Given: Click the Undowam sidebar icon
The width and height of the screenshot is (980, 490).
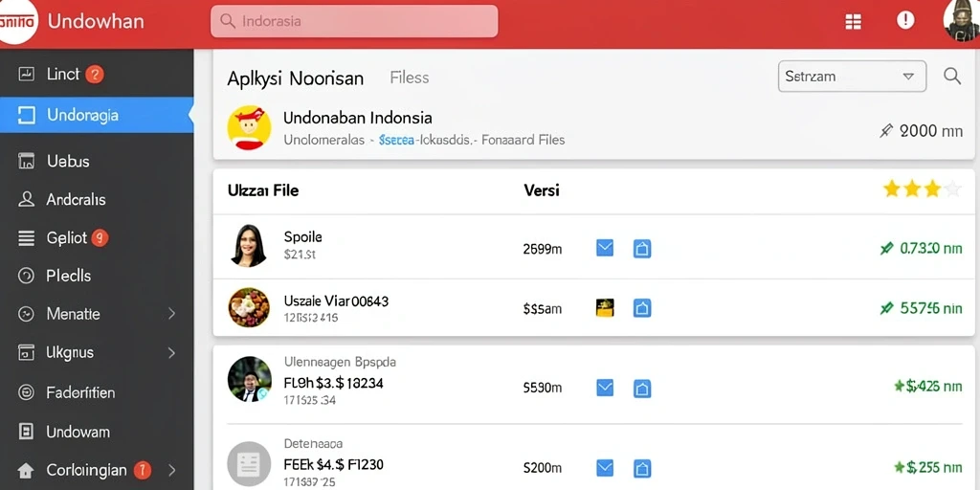Looking at the screenshot, I should click(26, 432).
